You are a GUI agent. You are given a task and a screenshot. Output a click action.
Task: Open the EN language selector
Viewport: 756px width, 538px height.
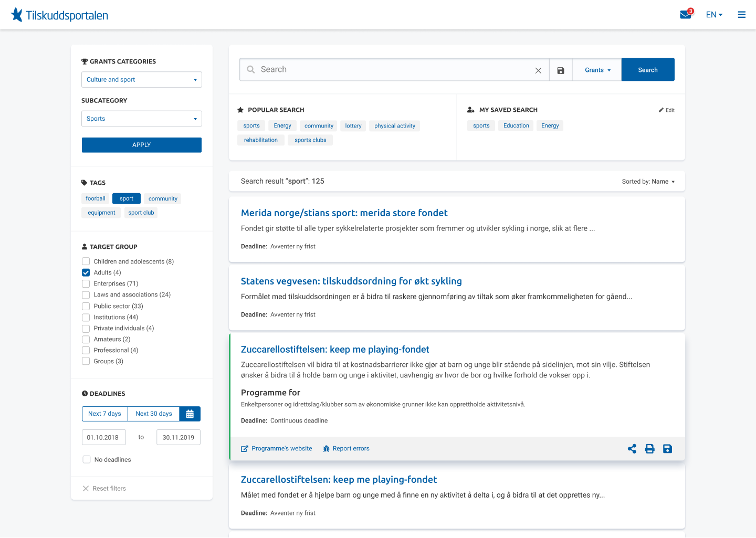[x=714, y=15]
